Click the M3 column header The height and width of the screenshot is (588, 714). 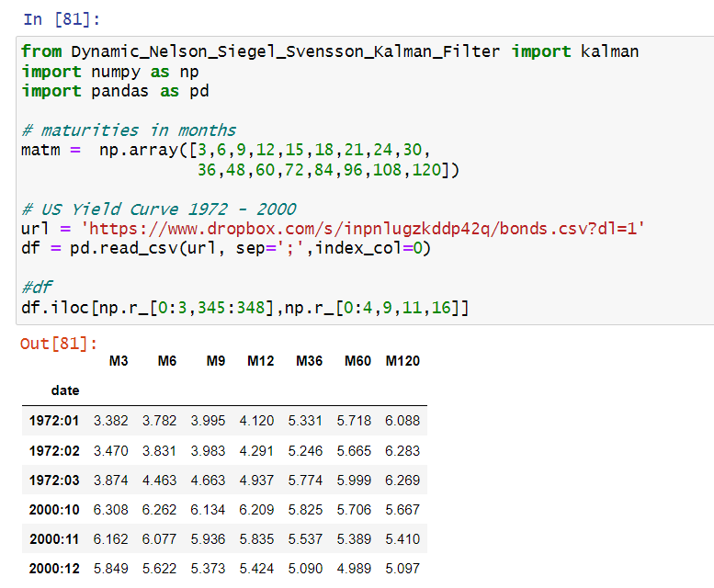[x=119, y=361]
